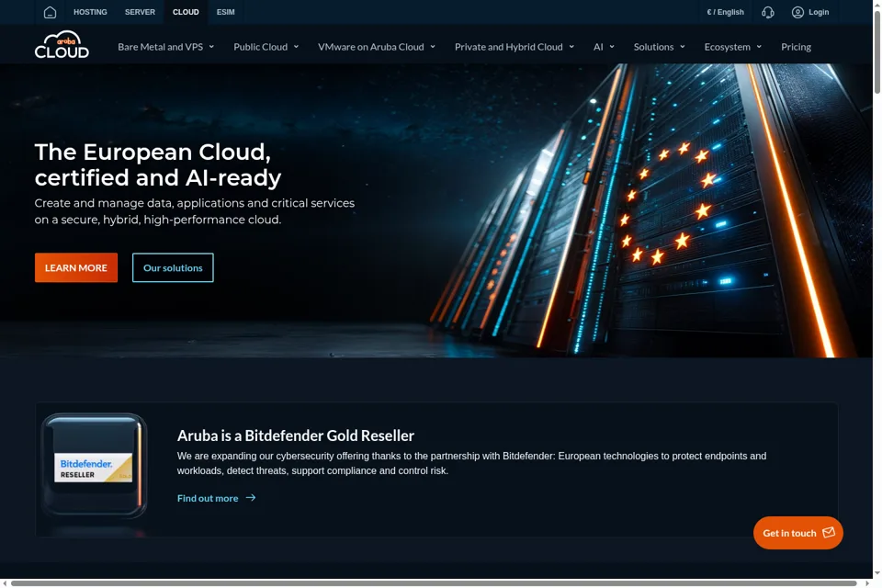Image resolution: width=882 pixels, height=588 pixels.
Task: Expand the Bare Metal and VPS chevron
Action: pyautogui.click(x=211, y=47)
